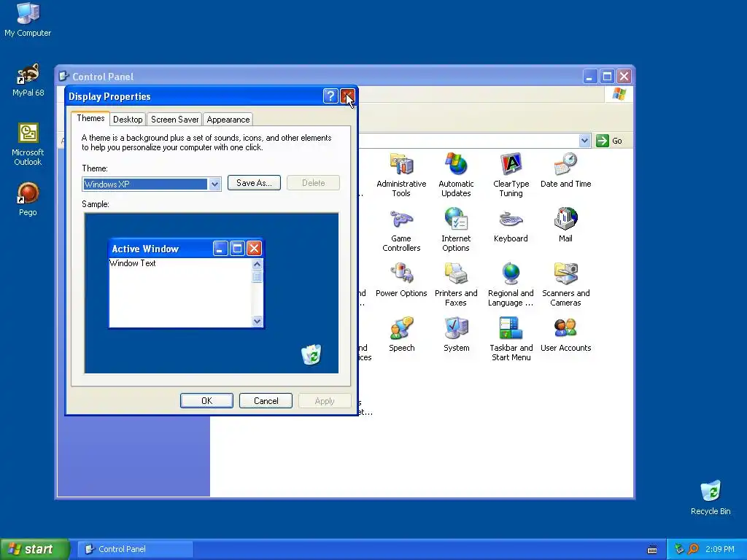
Task: Open User Accounts icon
Action: pos(565,334)
